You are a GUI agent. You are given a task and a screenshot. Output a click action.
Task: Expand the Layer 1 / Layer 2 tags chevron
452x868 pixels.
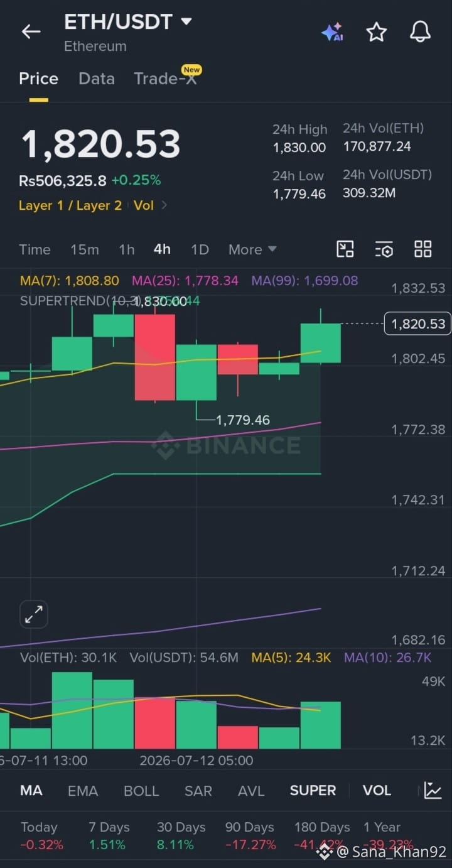[x=164, y=205]
